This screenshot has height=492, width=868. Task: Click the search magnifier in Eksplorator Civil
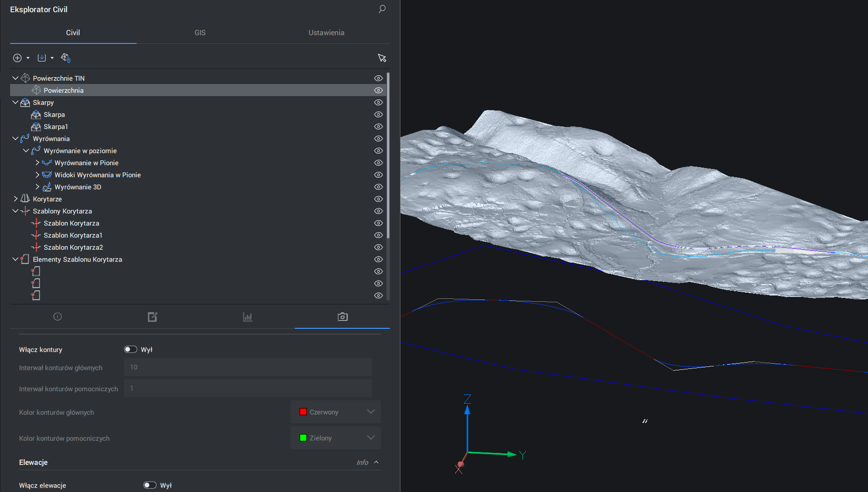382,9
